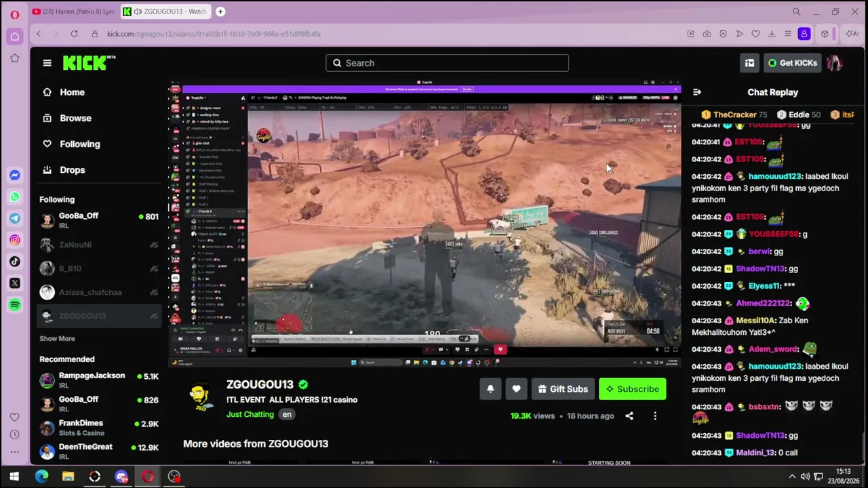Open X (Twitter) in Opera sidebar
868x488 pixels.
pos(14,283)
